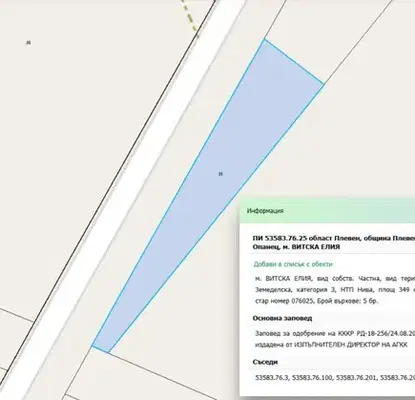Open neighbor parcel 53583.76.201
Viewport: 415px width, 400px height.
pos(356,378)
